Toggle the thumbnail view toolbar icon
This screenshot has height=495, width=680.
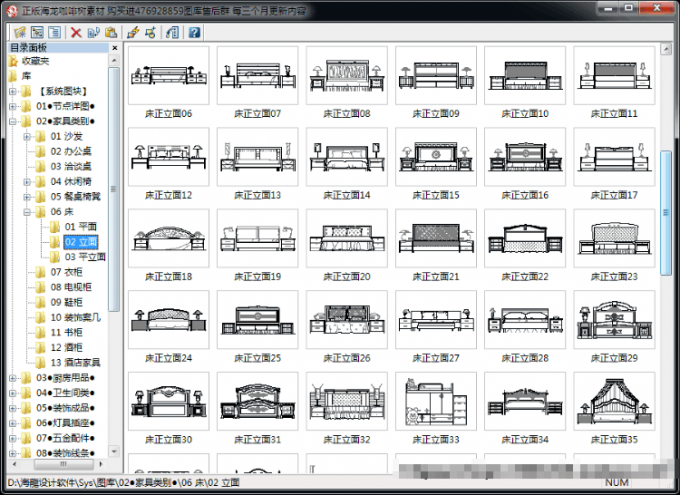[37, 32]
